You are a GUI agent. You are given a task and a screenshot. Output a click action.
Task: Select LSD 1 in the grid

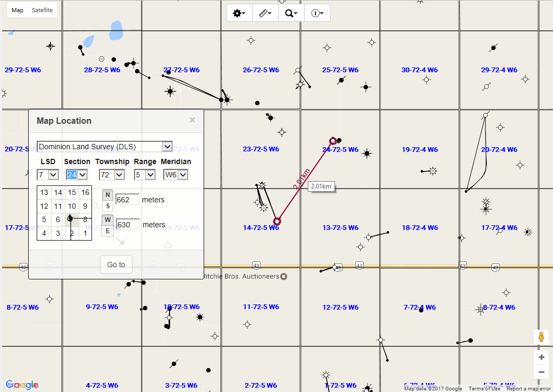coord(86,233)
